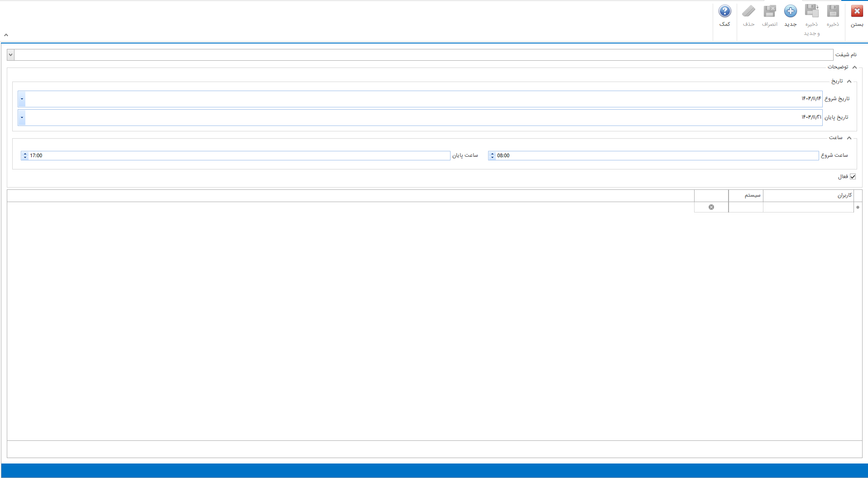Click the Save (ذخیره) floppy icon
The height and width of the screenshot is (478, 868).
[833, 12]
